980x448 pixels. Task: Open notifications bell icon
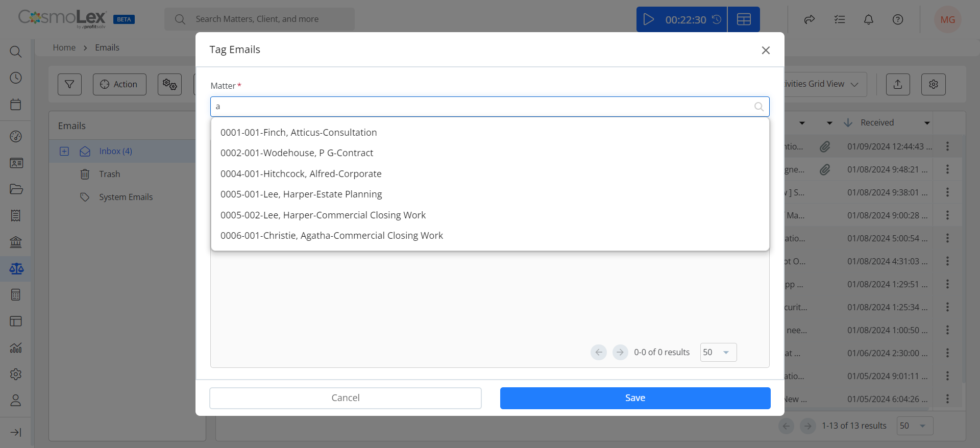point(868,19)
